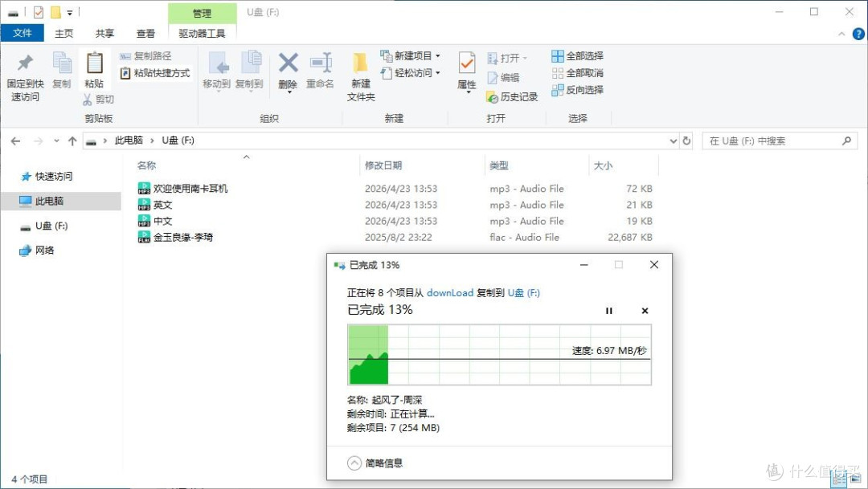This screenshot has height=489, width=868.
Task: Click Copy to (复制到) icon
Action: point(251,63)
